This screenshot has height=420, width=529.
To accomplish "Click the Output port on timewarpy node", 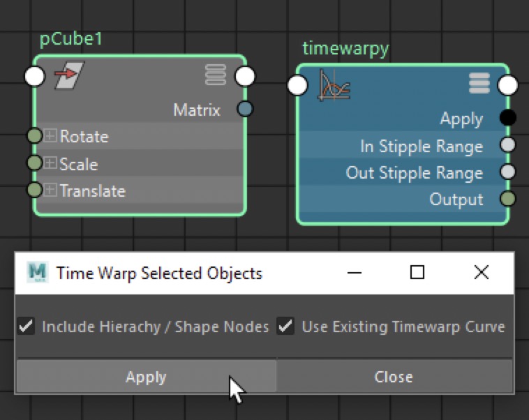I will [508, 198].
